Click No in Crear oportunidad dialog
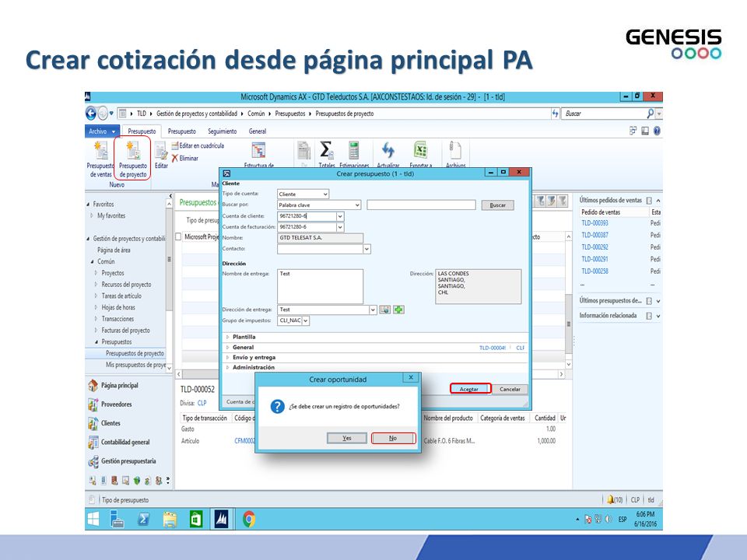The height and width of the screenshot is (560, 747). coord(393,438)
